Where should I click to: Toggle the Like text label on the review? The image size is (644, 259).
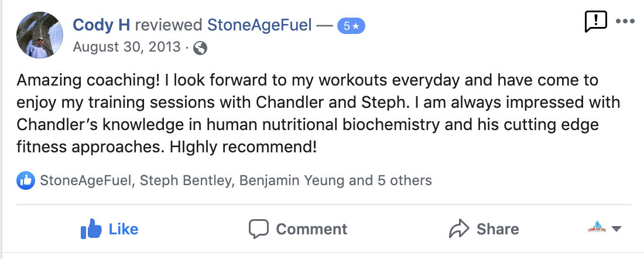124,229
